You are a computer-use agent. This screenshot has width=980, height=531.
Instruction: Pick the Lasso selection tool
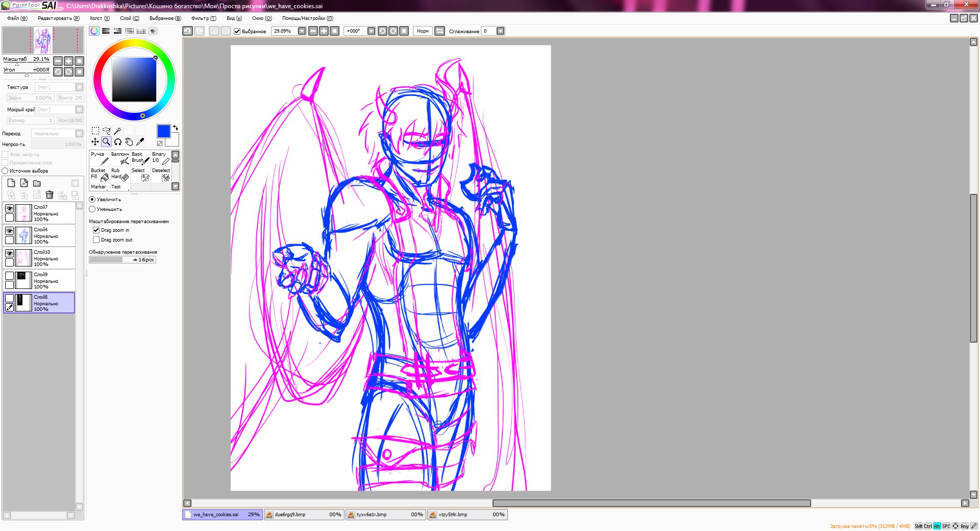(107, 131)
